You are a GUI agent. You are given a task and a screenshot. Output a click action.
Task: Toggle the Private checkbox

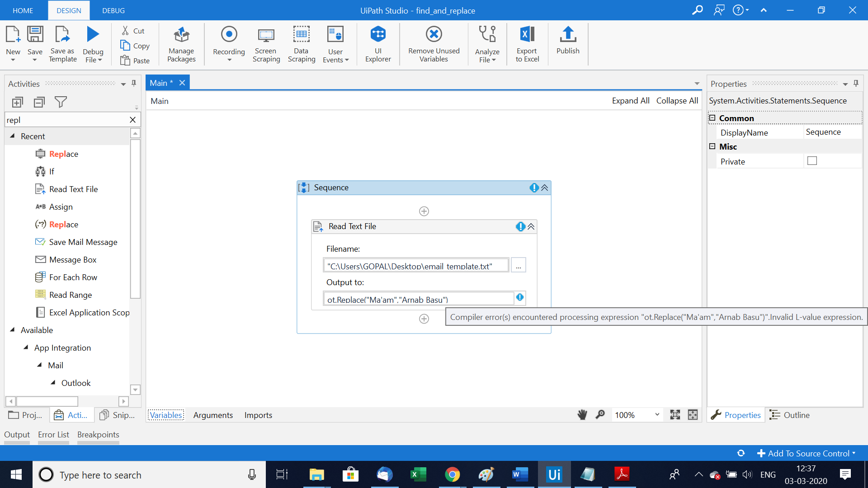[x=812, y=161]
